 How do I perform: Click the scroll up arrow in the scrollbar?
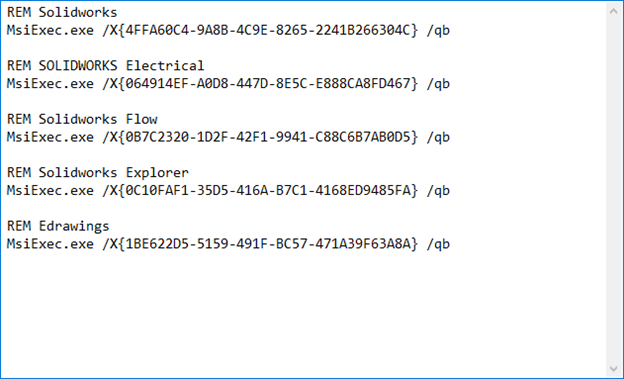coord(613,11)
